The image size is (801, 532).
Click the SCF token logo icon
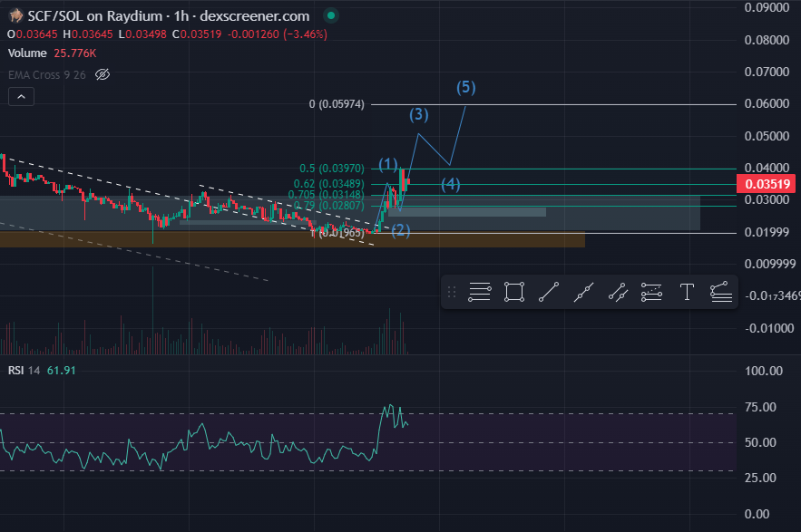(16, 15)
